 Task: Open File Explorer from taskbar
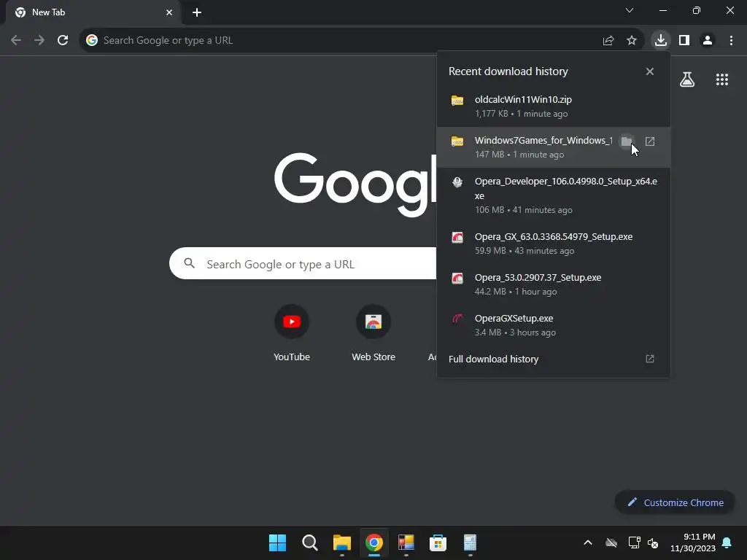341,542
